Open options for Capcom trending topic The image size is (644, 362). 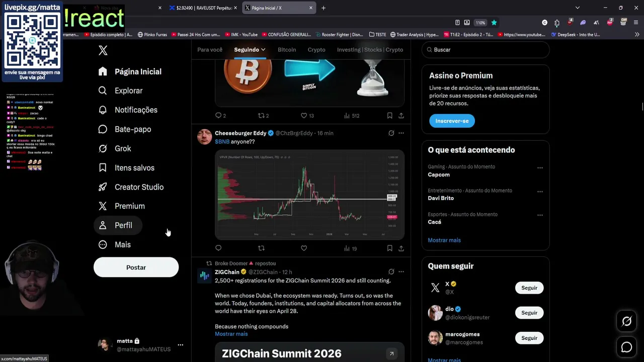tap(540, 168)
